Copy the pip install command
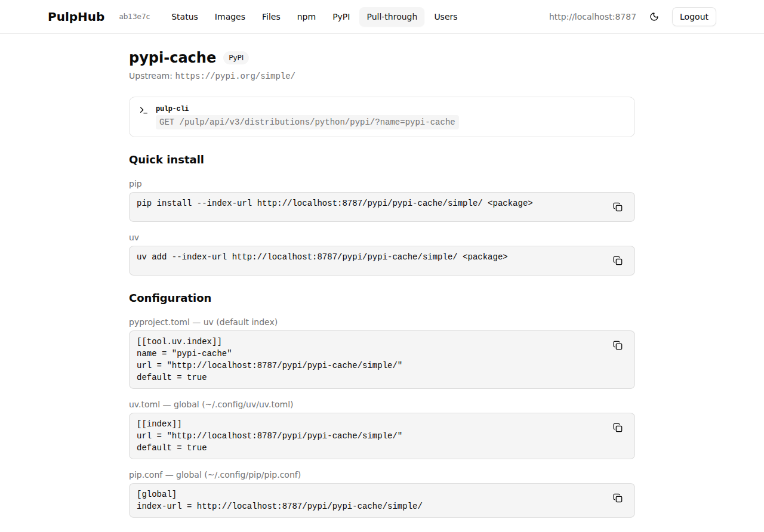Screen dimensions: 764x532 [618, 206]
